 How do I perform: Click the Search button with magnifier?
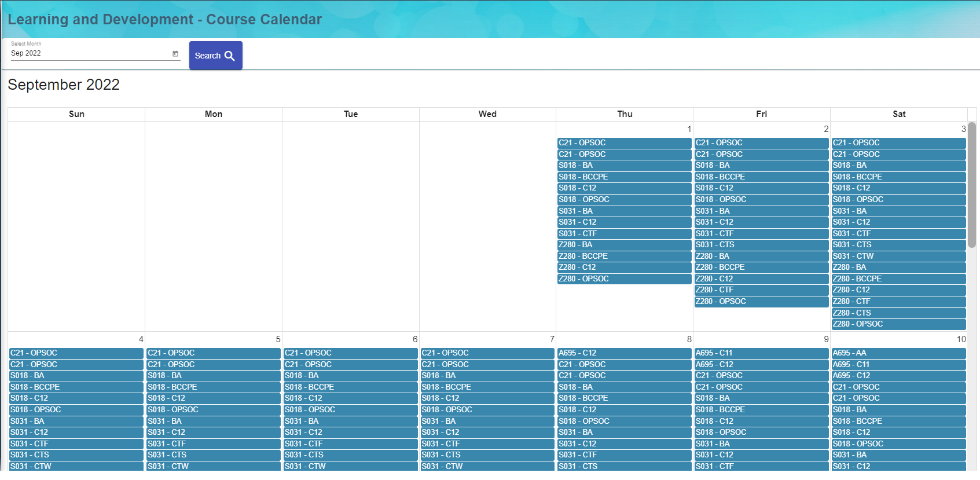click(x=215, y=56)
